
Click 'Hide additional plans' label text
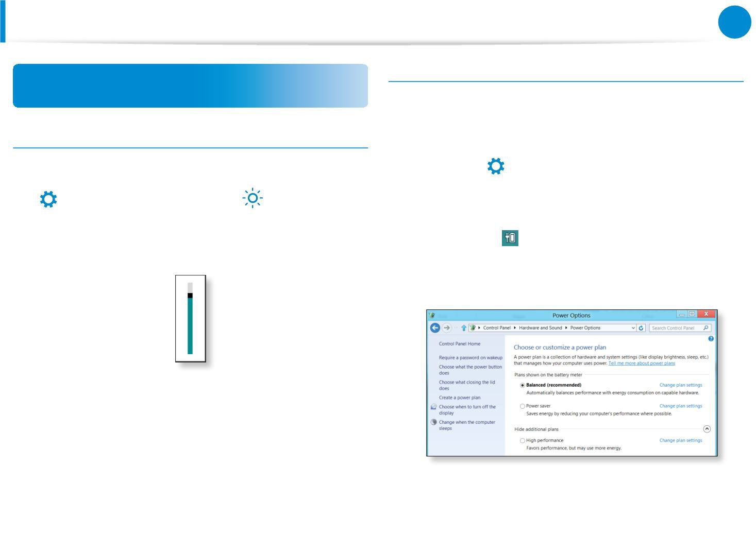point(536,429)
